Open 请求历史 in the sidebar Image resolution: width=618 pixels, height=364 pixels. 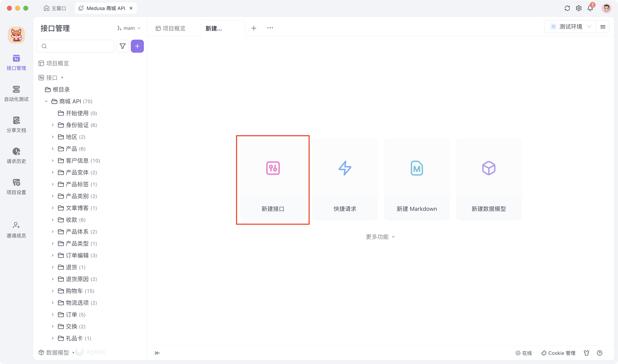[16, 155]
